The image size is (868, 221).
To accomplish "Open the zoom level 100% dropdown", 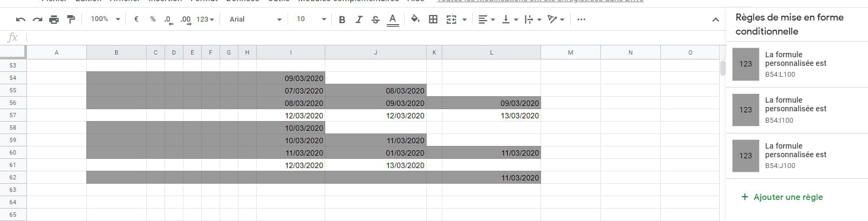I will click(x=106, y=19).
